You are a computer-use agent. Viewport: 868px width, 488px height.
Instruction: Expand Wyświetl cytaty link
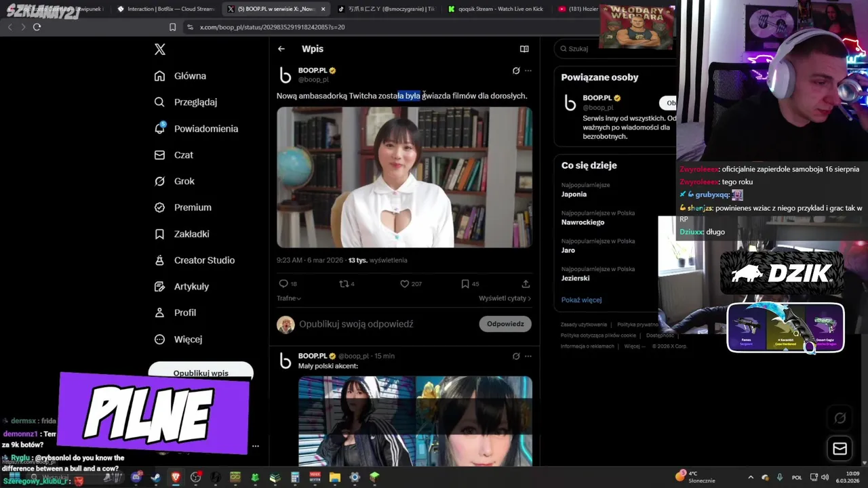tap(505, 298)
